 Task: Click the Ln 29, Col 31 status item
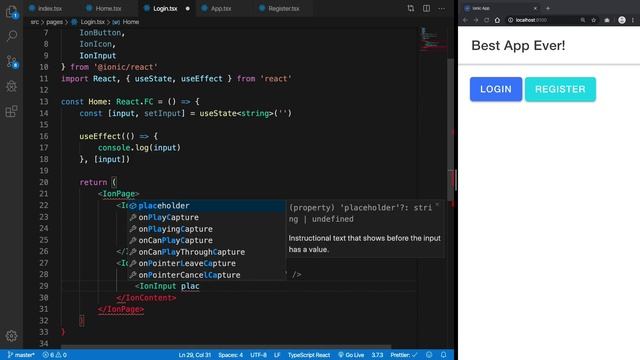pos(195,355)
